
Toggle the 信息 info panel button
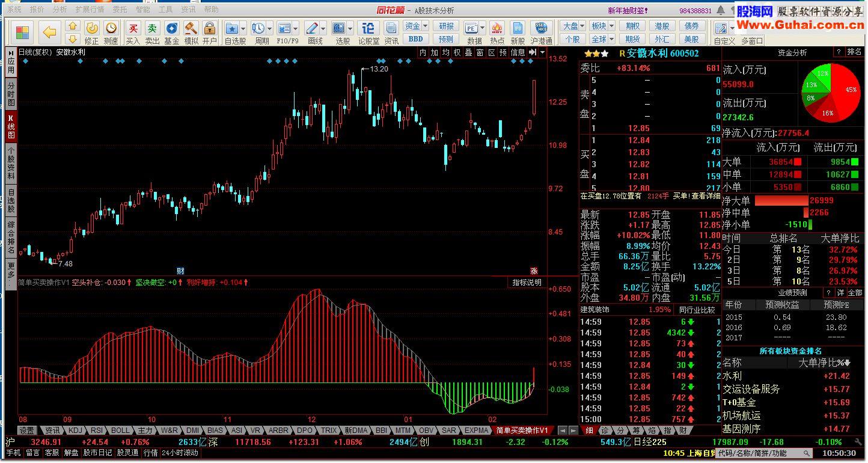[518, 53]
